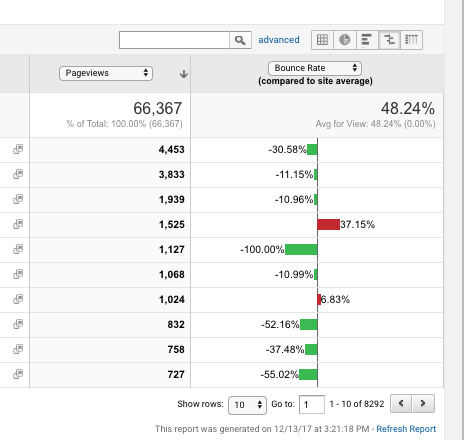This screenshot has height=440, width=464.
Task: Open the Pageviews metric dropdown
Action: [x=106, y=73]
